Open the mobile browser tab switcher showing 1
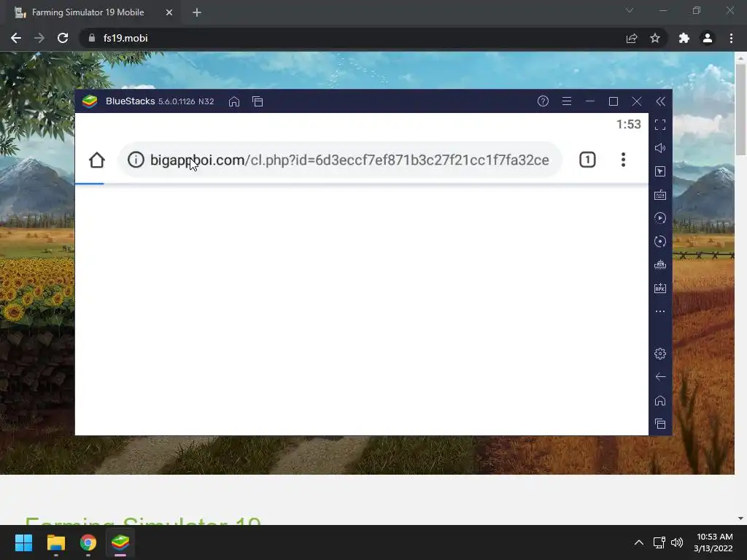 click(587, 160)
